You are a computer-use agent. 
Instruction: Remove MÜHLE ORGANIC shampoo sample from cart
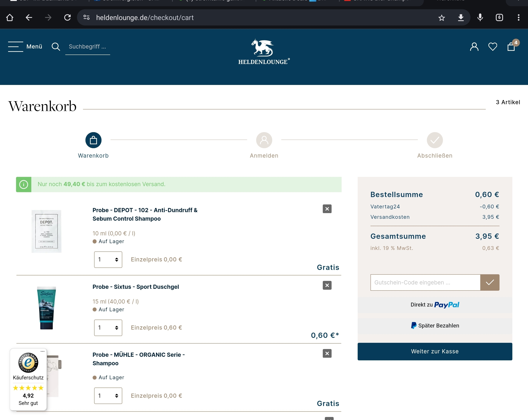point(327,353)
